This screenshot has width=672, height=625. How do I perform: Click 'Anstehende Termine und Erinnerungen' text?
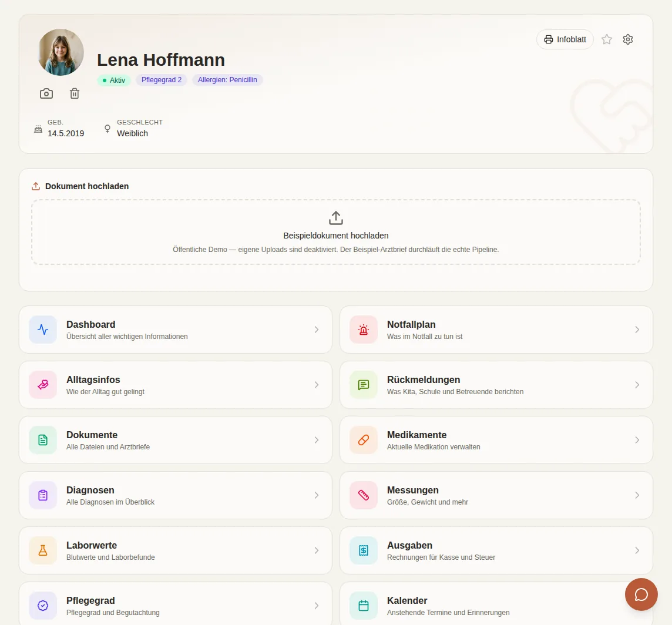click(x=448, y=613)
